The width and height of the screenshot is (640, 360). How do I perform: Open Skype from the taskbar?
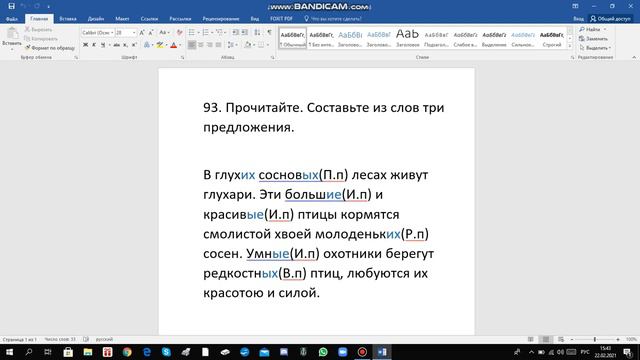(166, 352)
